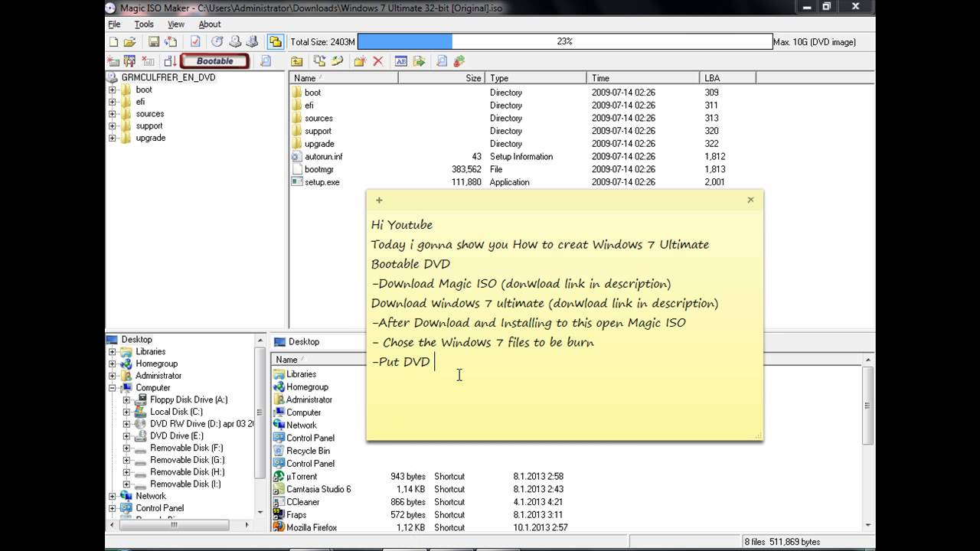Click the folder with green arrow icon
Image resolution: width=980 pixels, height=551 pixels.
pyautogui.click(x=419, y=61)
